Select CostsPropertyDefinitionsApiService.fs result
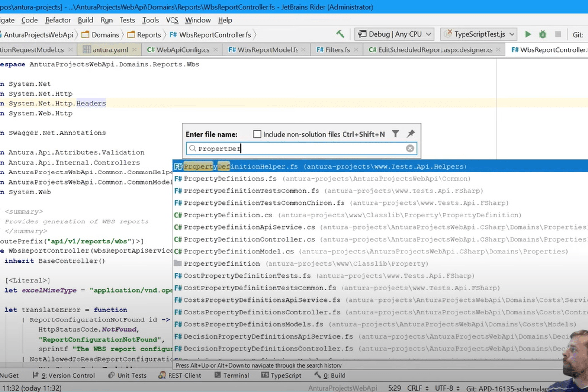 (x=380, y=300)
